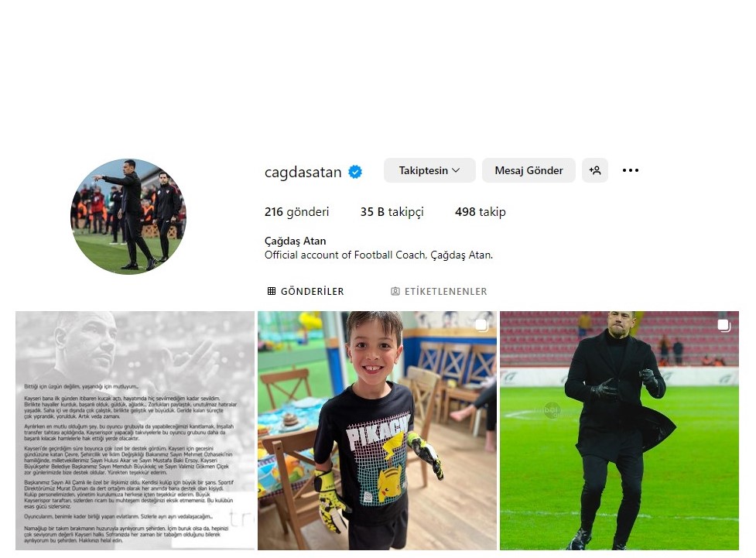
Task: Switch to the ETİKETLENENLER tab
Action: [439, 291]
